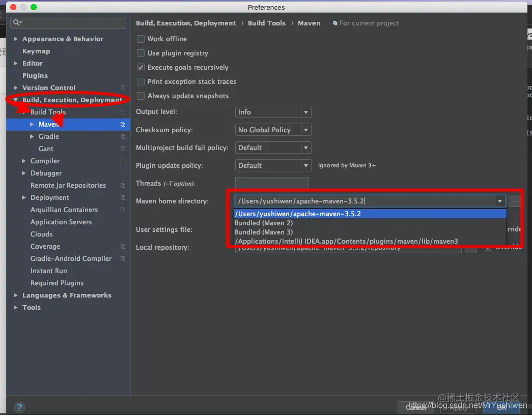Image resolution: width=532 pixels, height=415 pixels.
Task: Click project-level icon beside Remote Jar Repositories
Action: 123,186
